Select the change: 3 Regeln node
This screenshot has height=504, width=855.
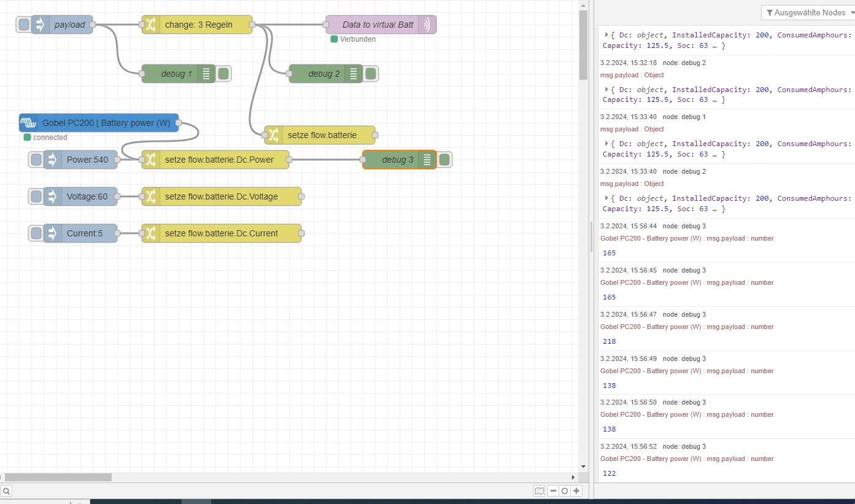[197, 25]
